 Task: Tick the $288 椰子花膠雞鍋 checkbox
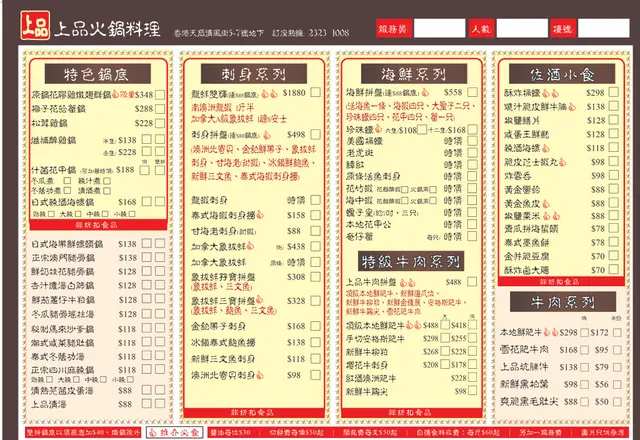(x=160, y=108)
